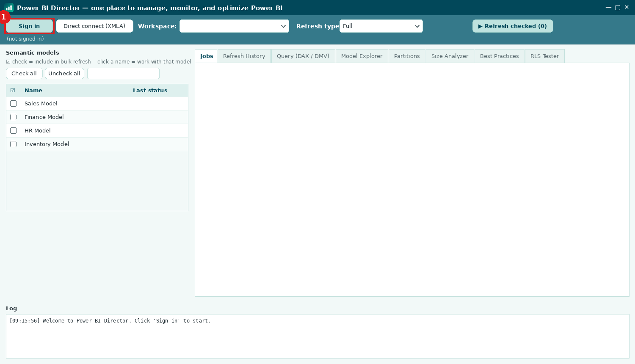Click the Last status column header
Viewport: 635px width, 364px height.
(x=150, y=91)
